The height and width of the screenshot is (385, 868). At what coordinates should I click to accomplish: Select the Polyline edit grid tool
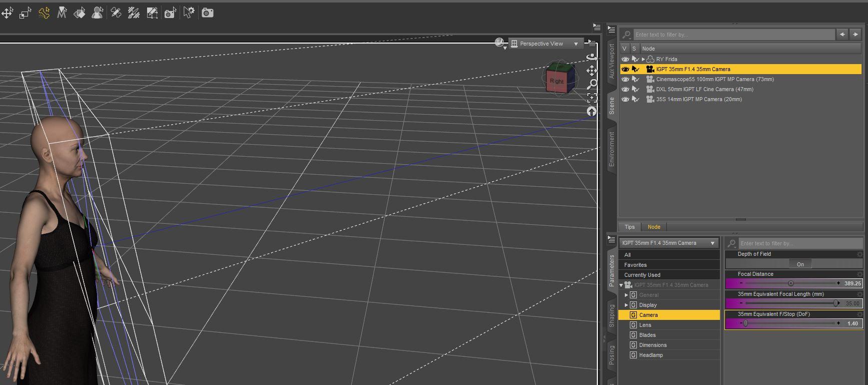(152, 13)
